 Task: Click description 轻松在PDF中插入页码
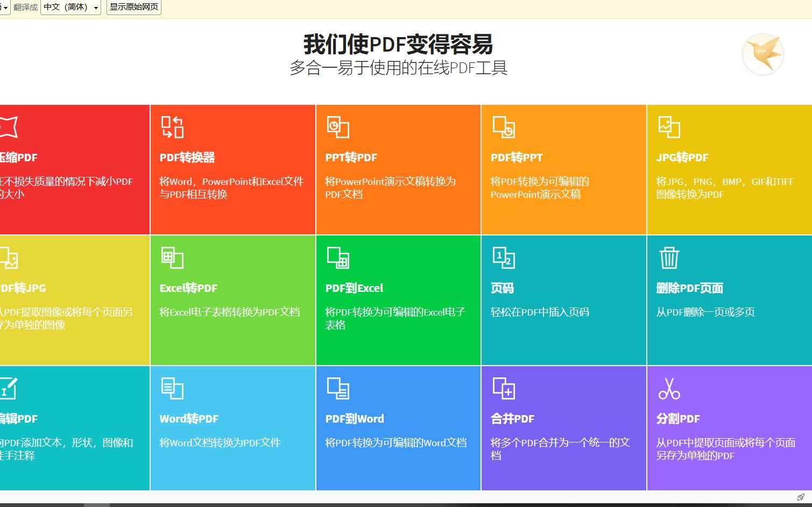(540, 312)
